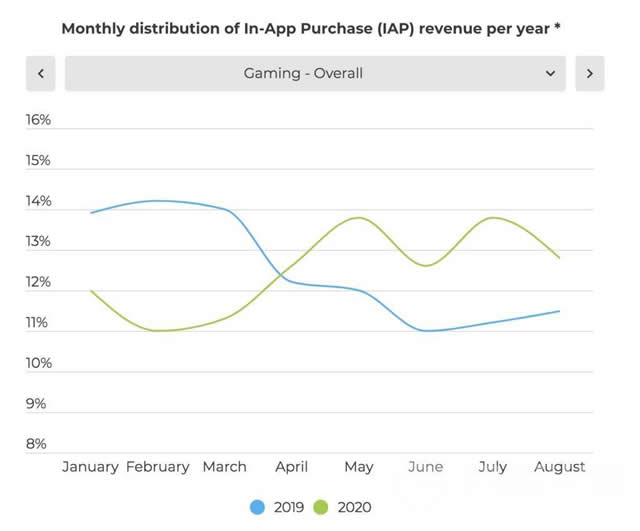Click the 16% y-axis label
The image size is (640, 531).
pyautogui.click(x=38, y=120)
